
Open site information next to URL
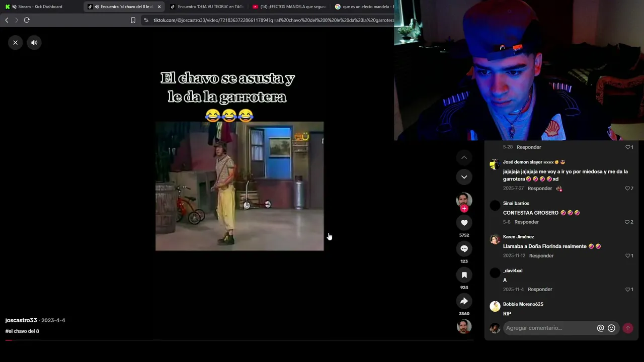146,20
